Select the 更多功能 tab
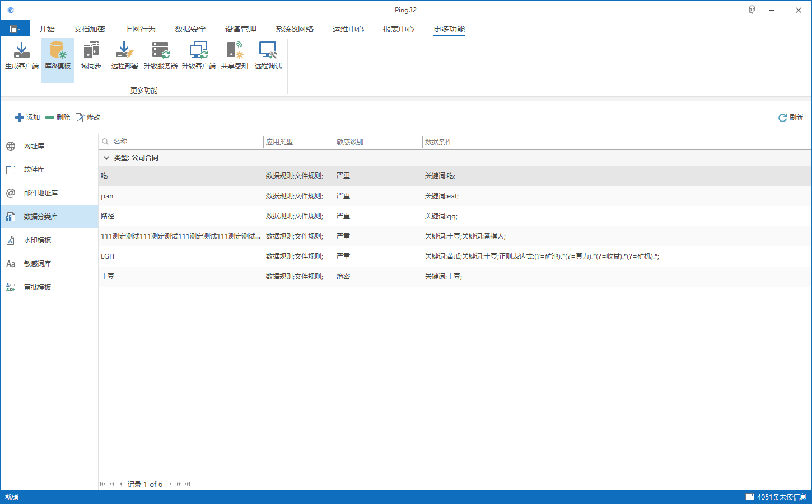The width and height of the screenshot is (812, 504). pyautogui.click(x=449, y=29)
